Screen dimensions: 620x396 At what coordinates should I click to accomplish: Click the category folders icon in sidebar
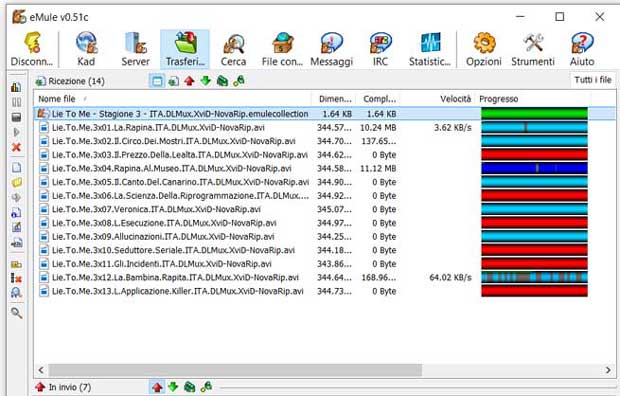pos(16,264)
